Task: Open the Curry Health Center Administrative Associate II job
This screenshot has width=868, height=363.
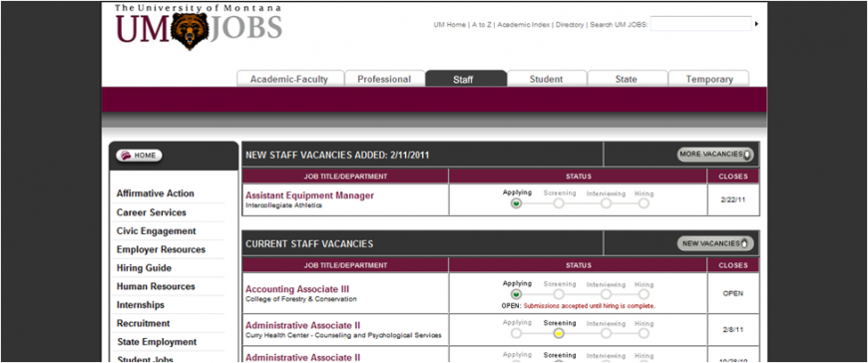Action: coord(303,325)
